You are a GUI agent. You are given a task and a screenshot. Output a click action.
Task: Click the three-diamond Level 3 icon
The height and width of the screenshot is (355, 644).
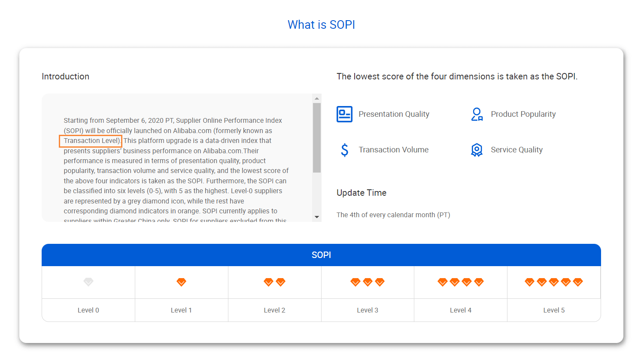click(368, 282)
